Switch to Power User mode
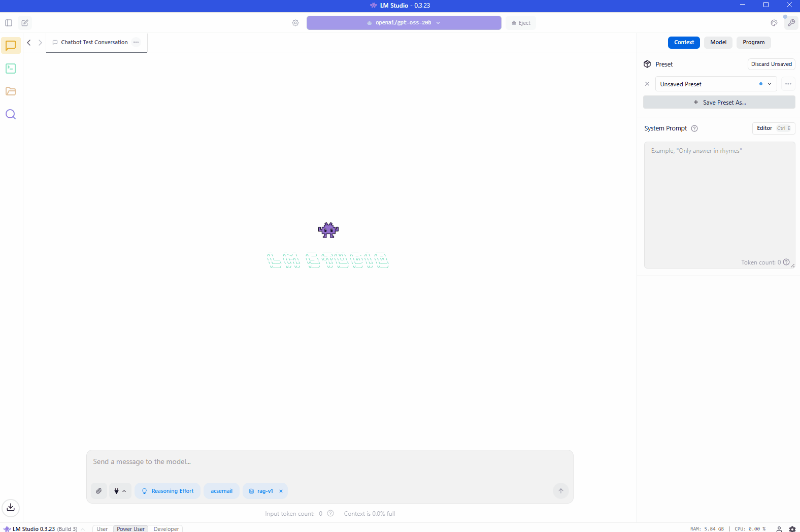 (x=130, y=529)
